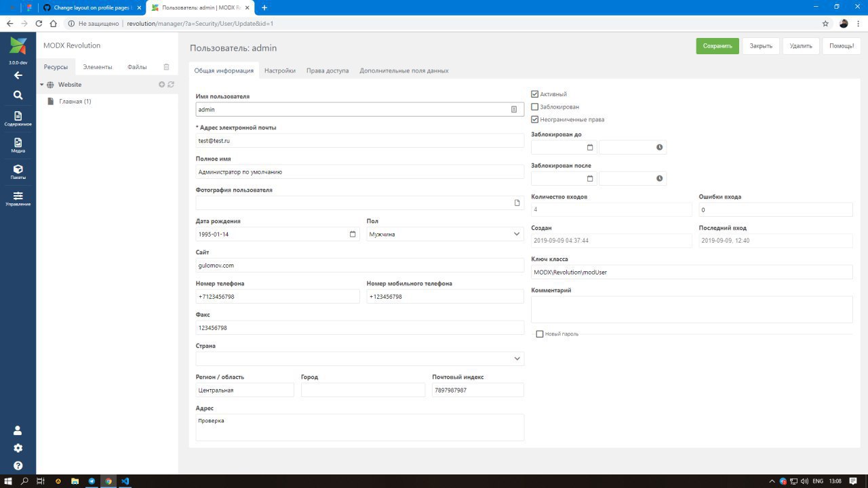
Task: Expand the Пол dropdown
Action: tap(517, 235)
